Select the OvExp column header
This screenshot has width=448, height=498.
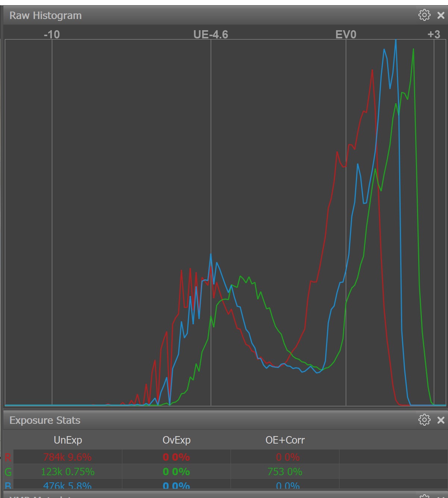click(176, 440)
